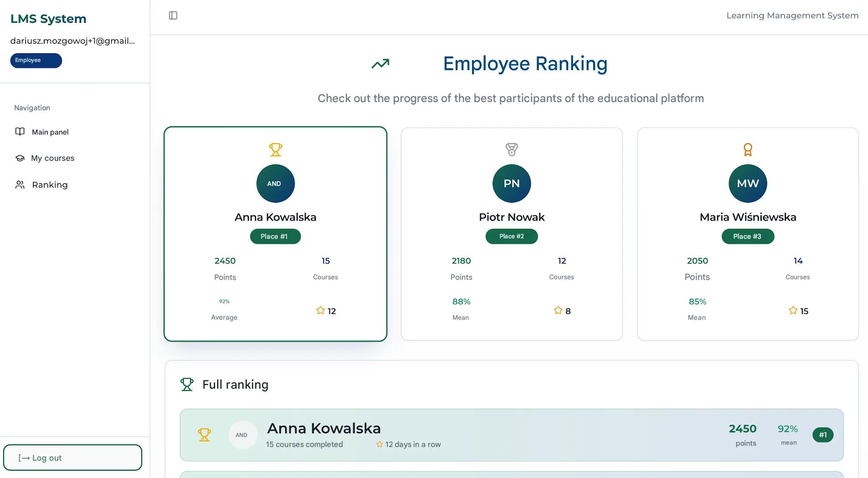Select the My courses graduation cap icon
This screenshot has width=868, height=478.
tap(20, 158)
